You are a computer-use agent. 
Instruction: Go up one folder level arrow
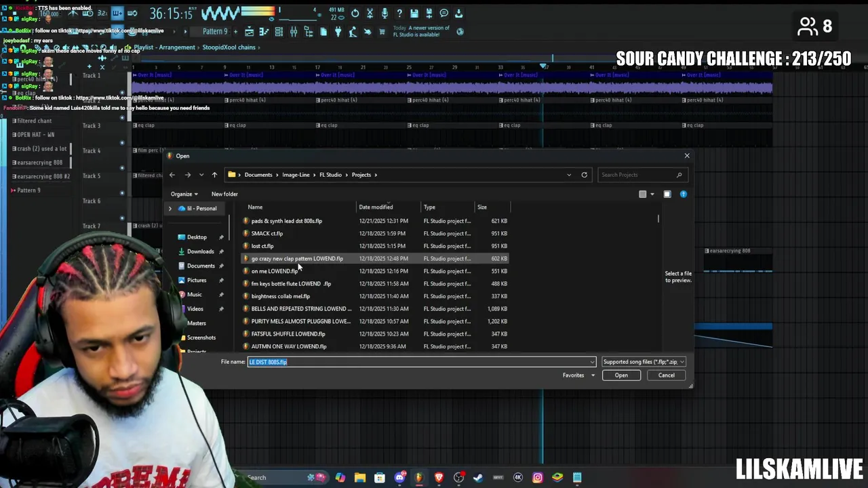[214, 175]
